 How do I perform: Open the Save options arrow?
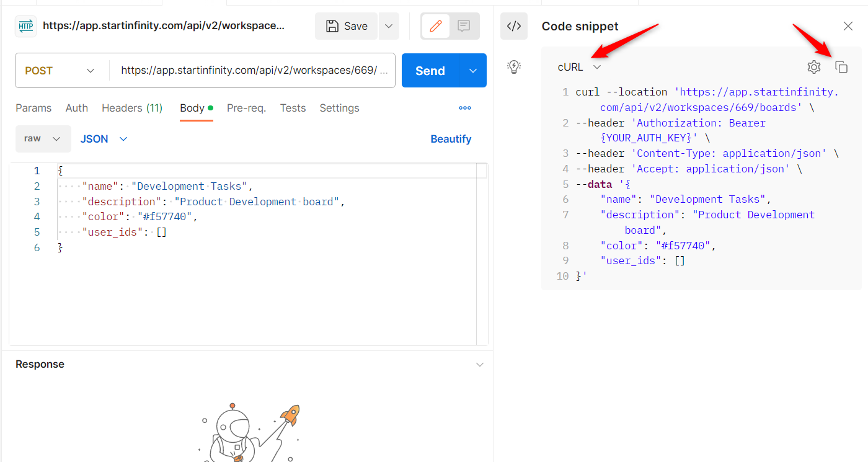click(x=389, y=26)
